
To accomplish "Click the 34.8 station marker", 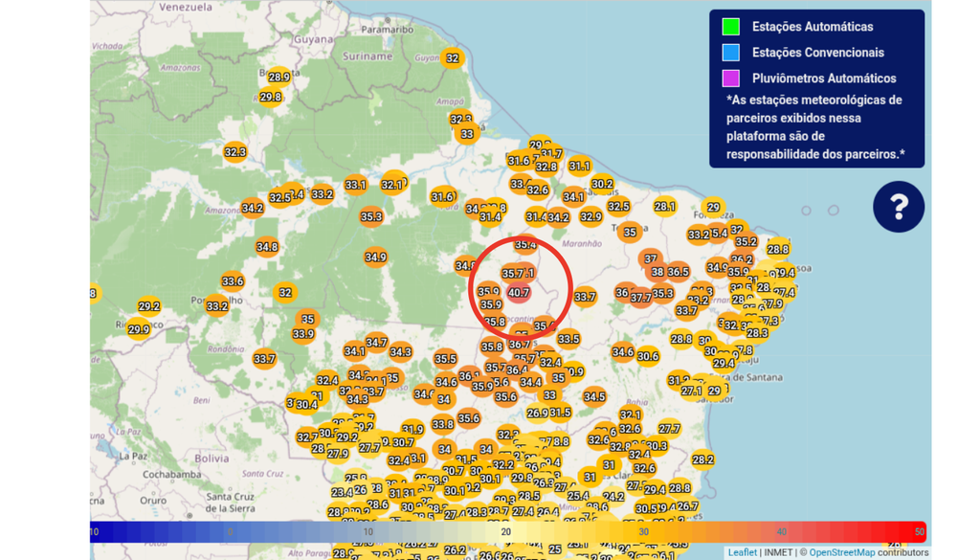I will tap(267, 247).
